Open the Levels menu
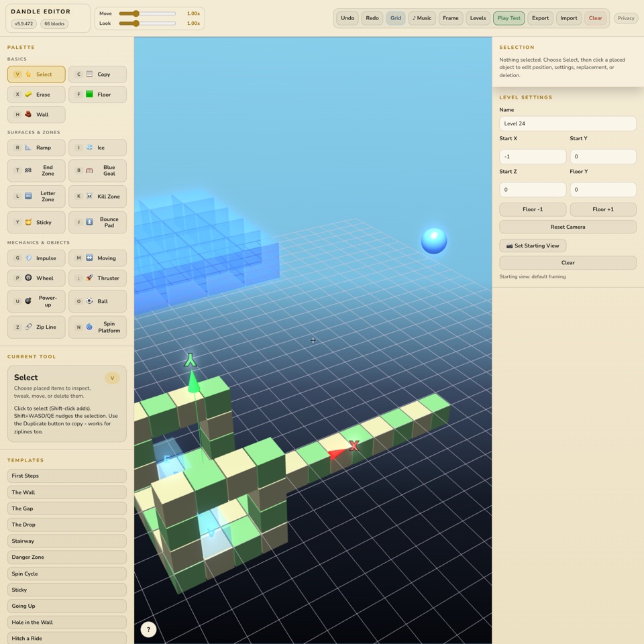The image size is (644, 644). 478,18
